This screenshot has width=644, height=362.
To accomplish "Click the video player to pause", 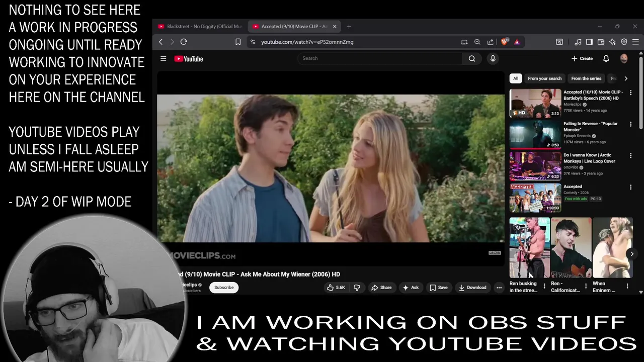I will click(x=331, y=168).
